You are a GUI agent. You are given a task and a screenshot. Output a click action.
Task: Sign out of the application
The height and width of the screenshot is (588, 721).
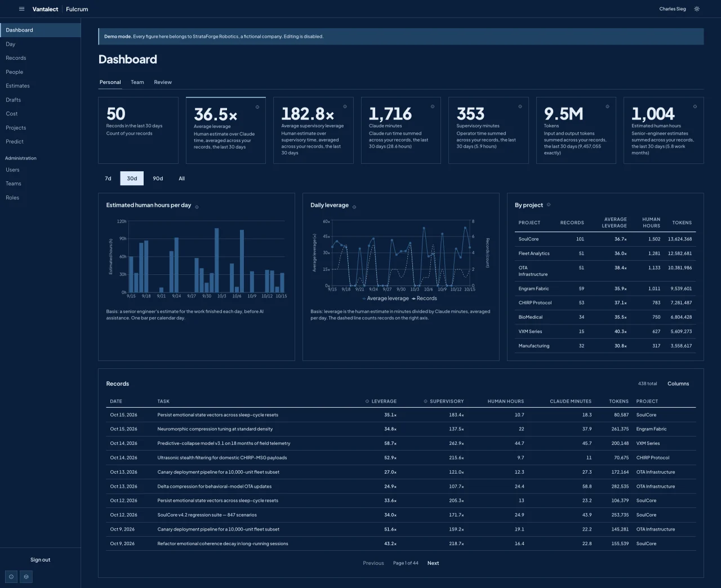point(40,560)
